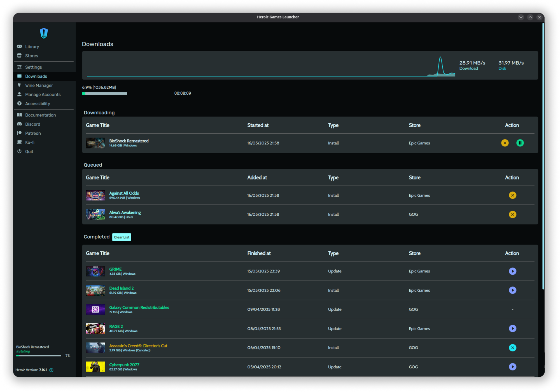Open Dead Island 2 game page
560x392 pixels.
[x=121, y=288]
